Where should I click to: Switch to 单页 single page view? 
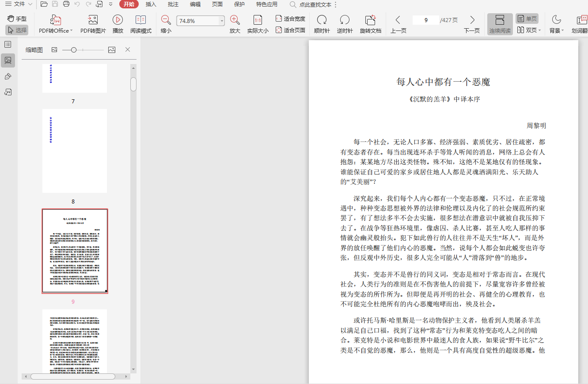coord(527,19)
